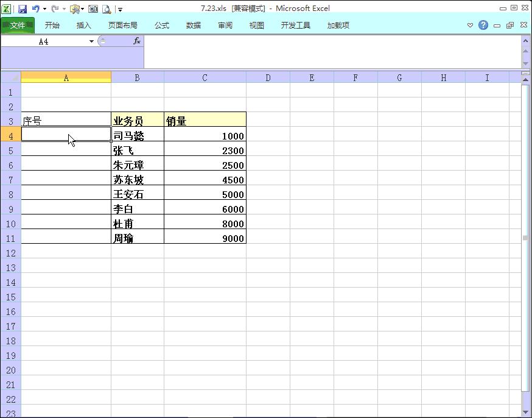The image size is (532, 418).
Task: Restore down the workbook window inside Excel
Action: tap(510, 26)
